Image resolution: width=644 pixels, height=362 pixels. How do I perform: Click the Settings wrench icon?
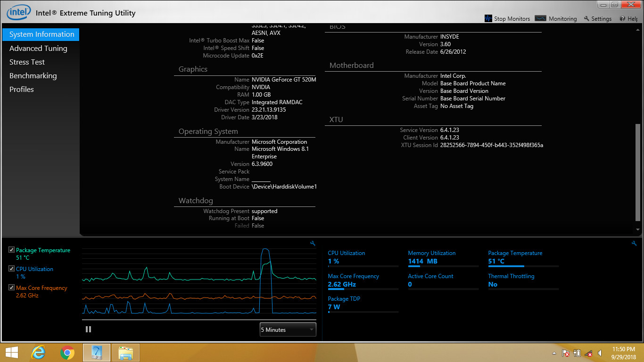point(586,18)
